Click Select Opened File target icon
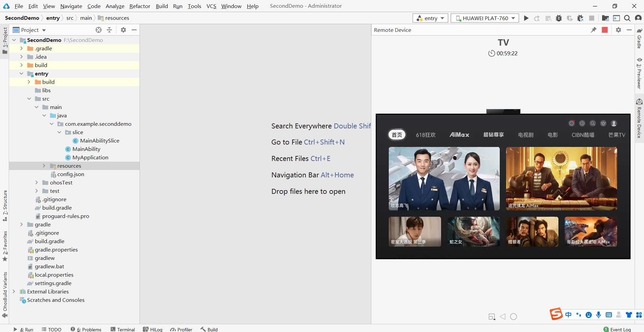644x332 pixels. pyautogui.click(x=99, y=30)
